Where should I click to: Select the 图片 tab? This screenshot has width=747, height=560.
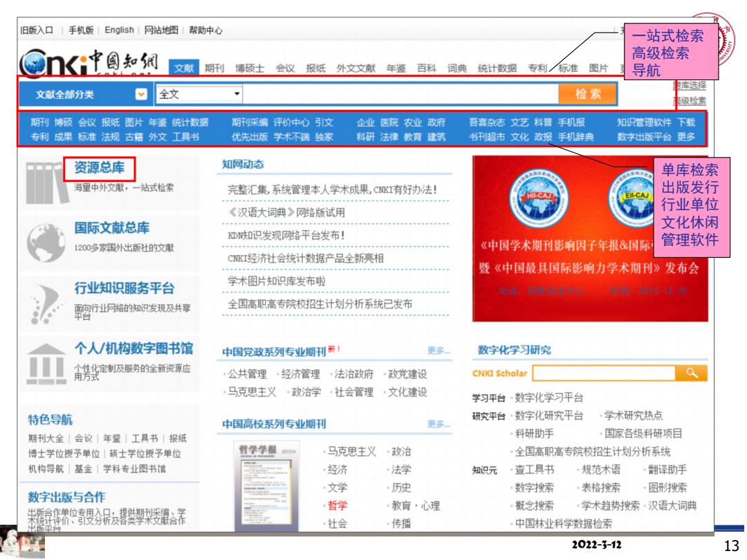click(x=598, y=68)
